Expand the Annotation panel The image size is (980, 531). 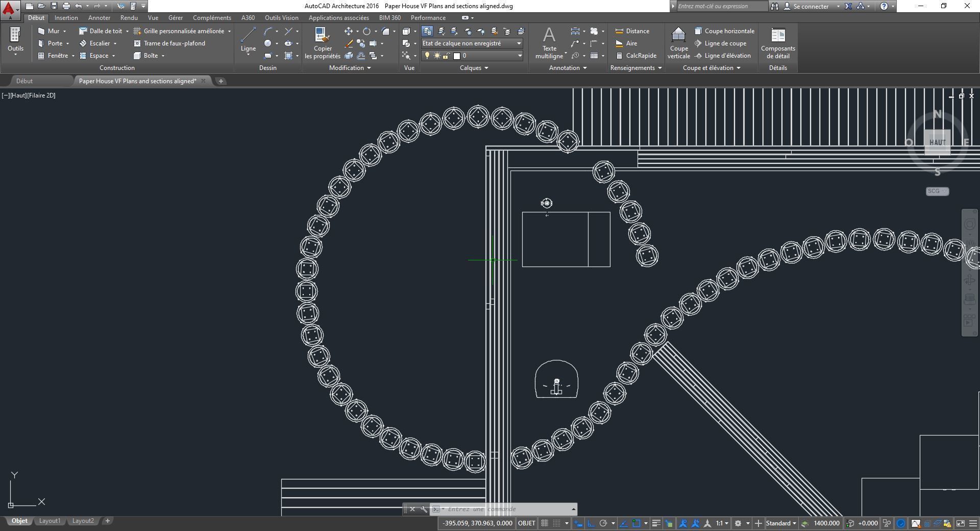(568, 68)
